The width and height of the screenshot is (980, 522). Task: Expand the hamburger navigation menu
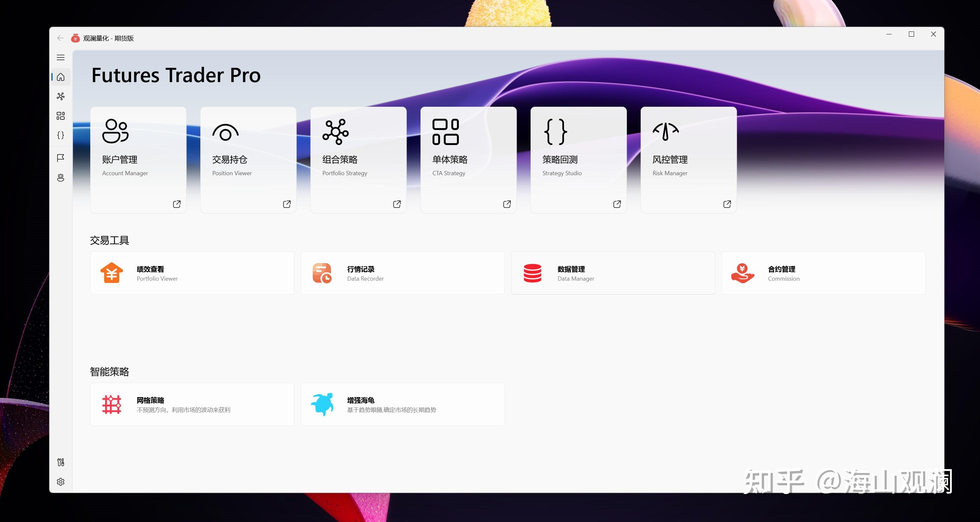coord(60,57)
